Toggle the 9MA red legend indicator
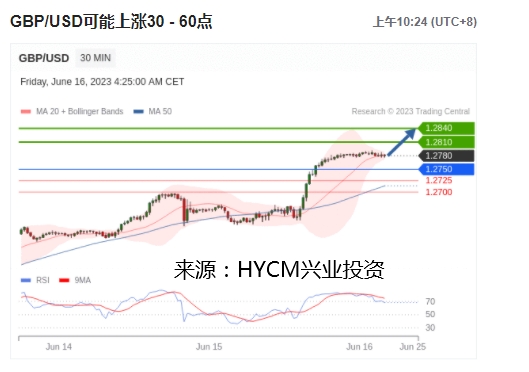Image resolution: width=529 pixels, height=372 pixels. pyautogui.click(x=64, y=280)
